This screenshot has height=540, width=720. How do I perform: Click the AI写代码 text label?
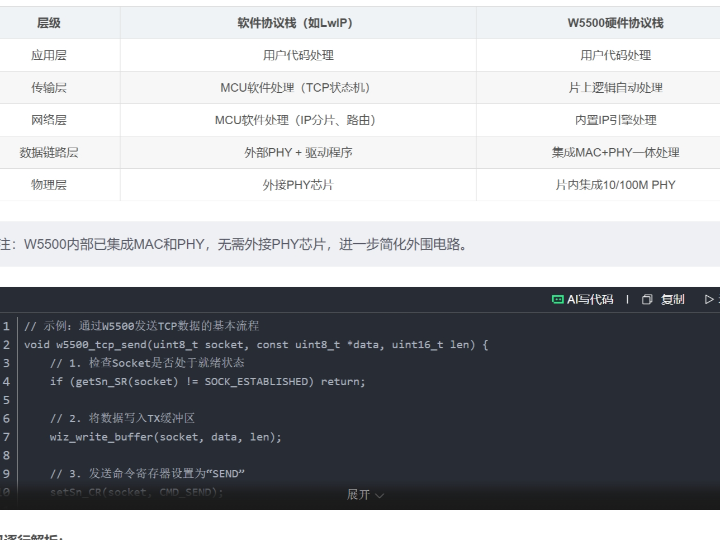point(590,299)
